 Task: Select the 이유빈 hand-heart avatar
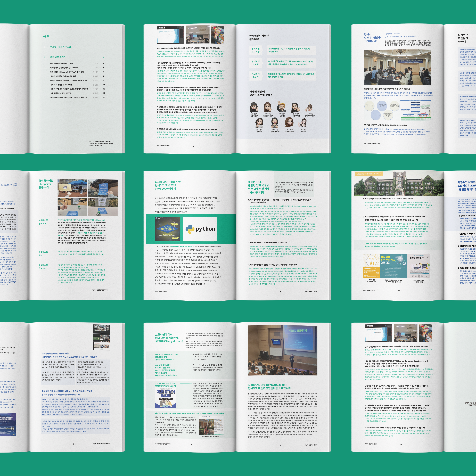coord(274,123)
